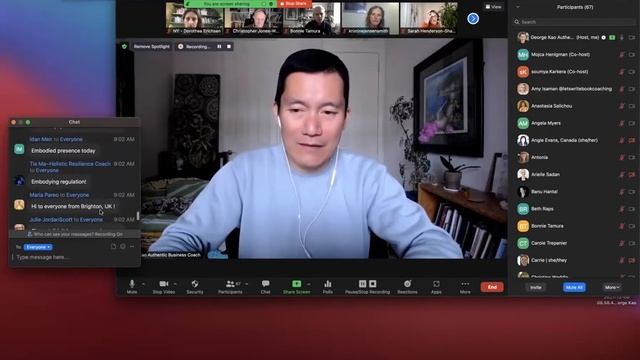Toggle mic for Carole Trepanier

[x=622, y=243]
